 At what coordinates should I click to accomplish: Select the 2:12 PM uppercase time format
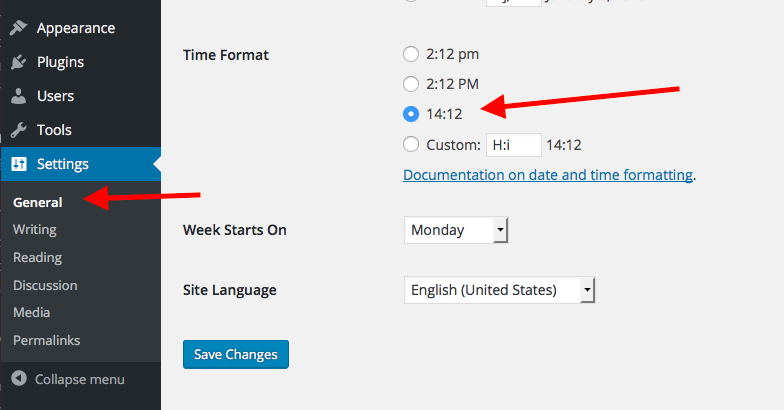tap(411, 84)
